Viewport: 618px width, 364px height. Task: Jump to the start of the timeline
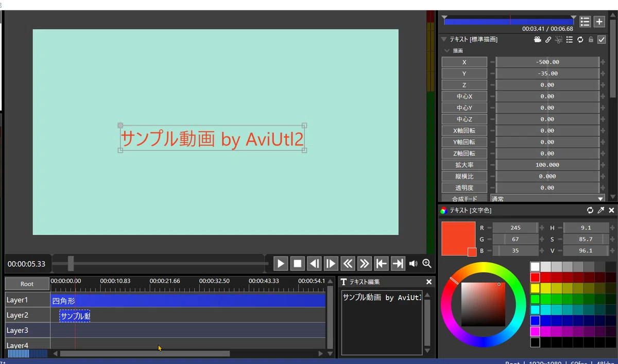pyautogui.click(x=381, y=264)
